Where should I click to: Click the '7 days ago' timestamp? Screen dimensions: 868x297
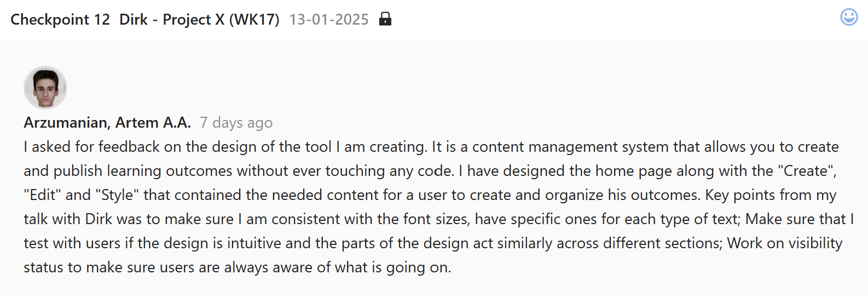click(236, 123)
